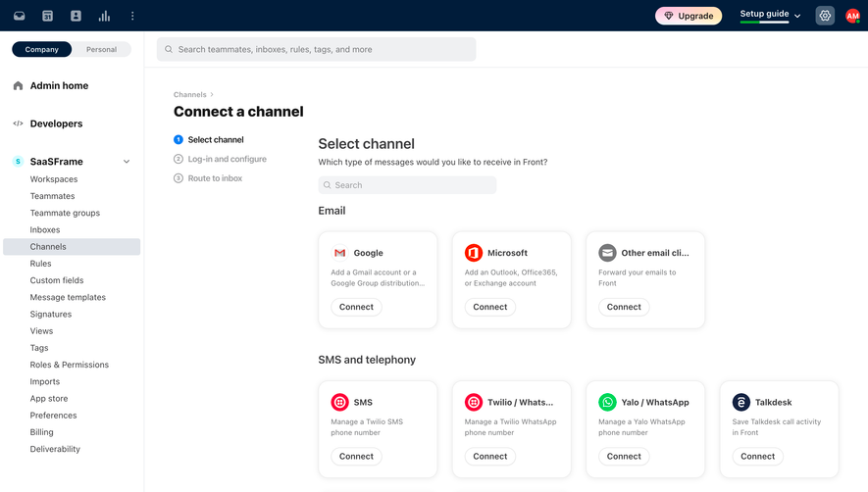The image size is (868, 492).
Task: Open App store in sidebar
Action: pyautogui.click(x=49, y=399)
